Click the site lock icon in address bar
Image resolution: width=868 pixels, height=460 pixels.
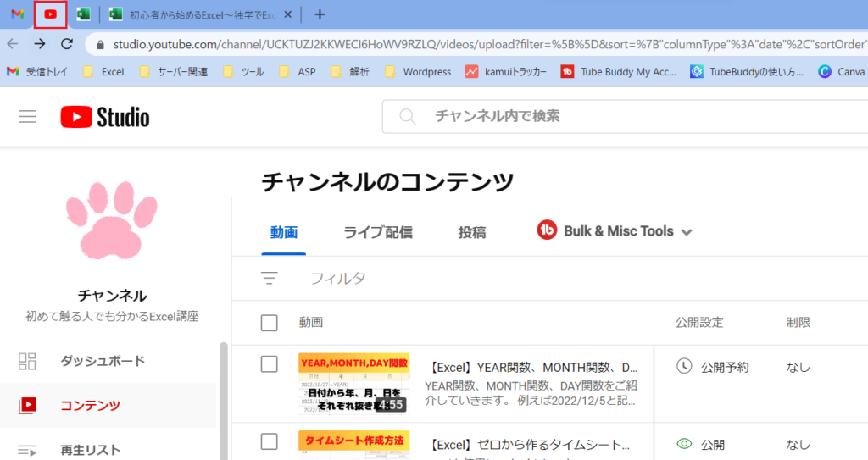(x=100, y=45)
